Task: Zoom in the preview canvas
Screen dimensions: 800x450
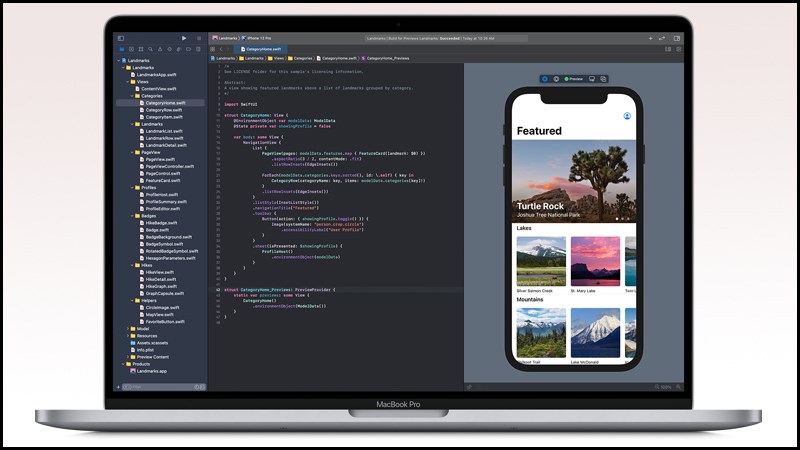Action: (x=679, y=387)
